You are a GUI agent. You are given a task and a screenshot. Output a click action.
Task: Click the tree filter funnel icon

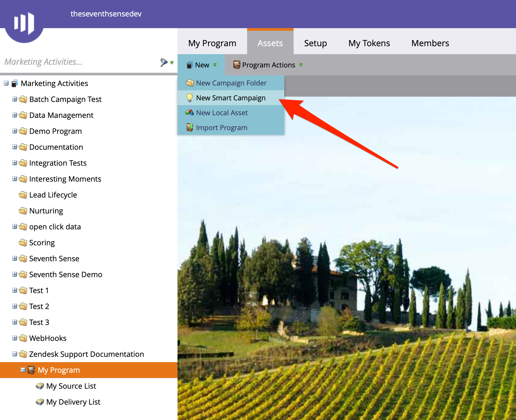[x=164, y=62]
